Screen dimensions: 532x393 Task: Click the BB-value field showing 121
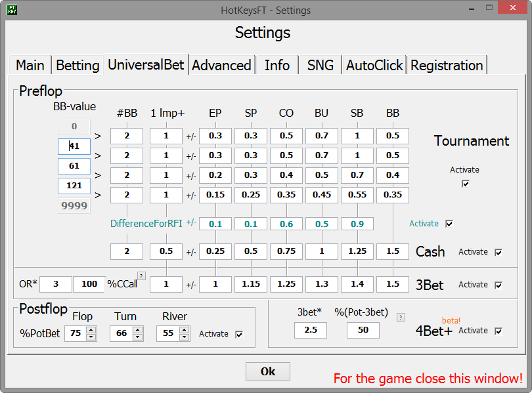(74, 186)
